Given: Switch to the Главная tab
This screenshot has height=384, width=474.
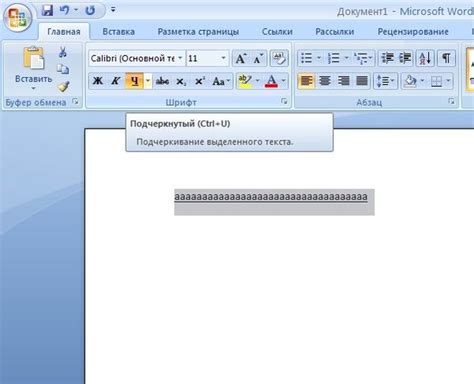Looking at the screenshot, I should pyautogui.click(x=64, y=32).
